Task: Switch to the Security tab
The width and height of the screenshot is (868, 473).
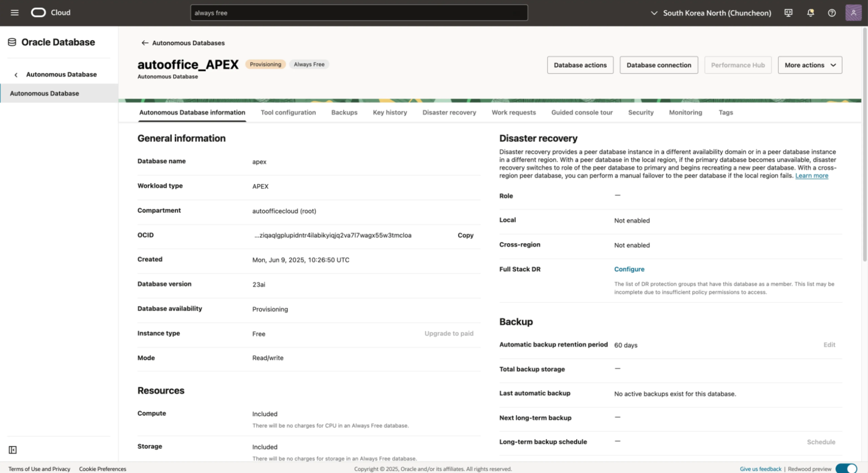Action: pyautogui.click(x=641, y=112)
